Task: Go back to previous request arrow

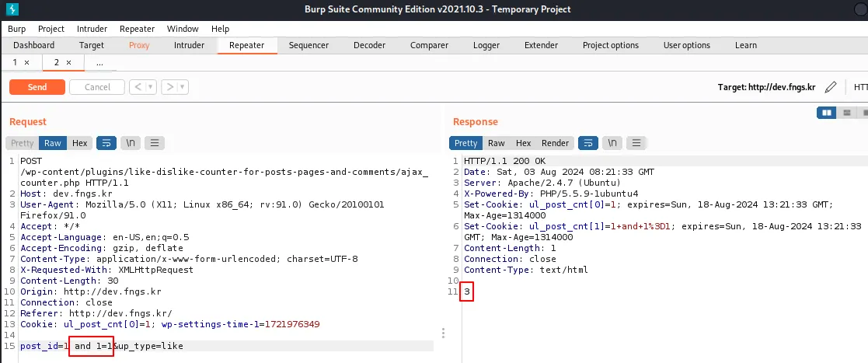Action: (x=138, y=87)
